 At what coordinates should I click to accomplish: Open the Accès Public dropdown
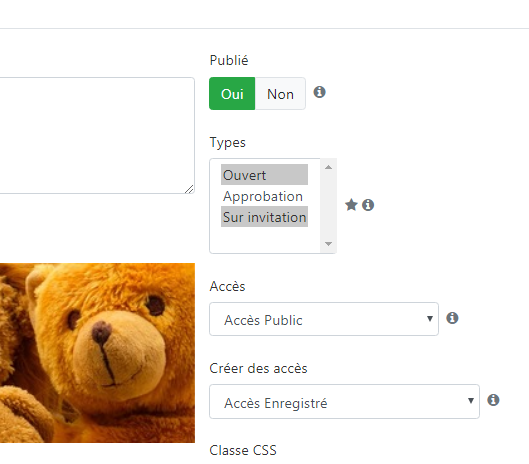324,319
